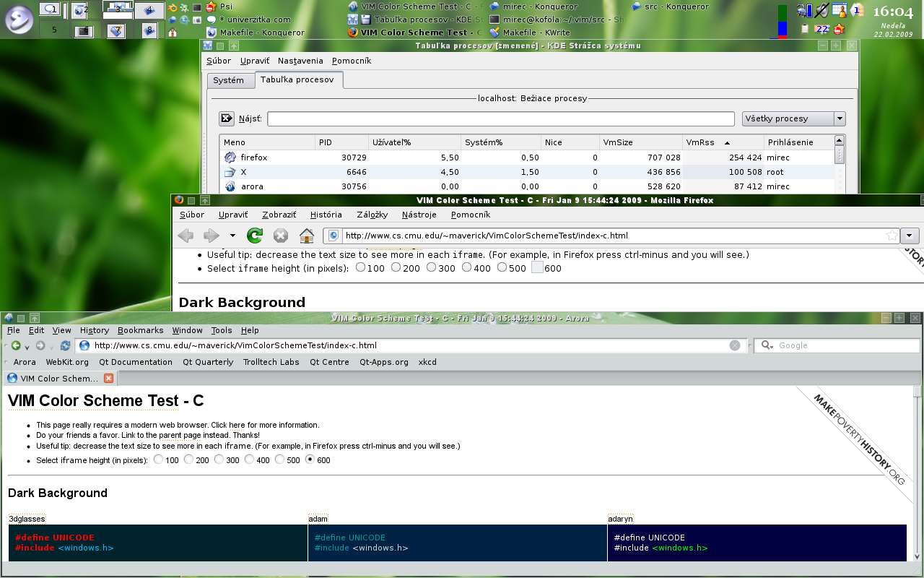
Task: Open the KDE main menu launcher
Action: tap(19, 19)
